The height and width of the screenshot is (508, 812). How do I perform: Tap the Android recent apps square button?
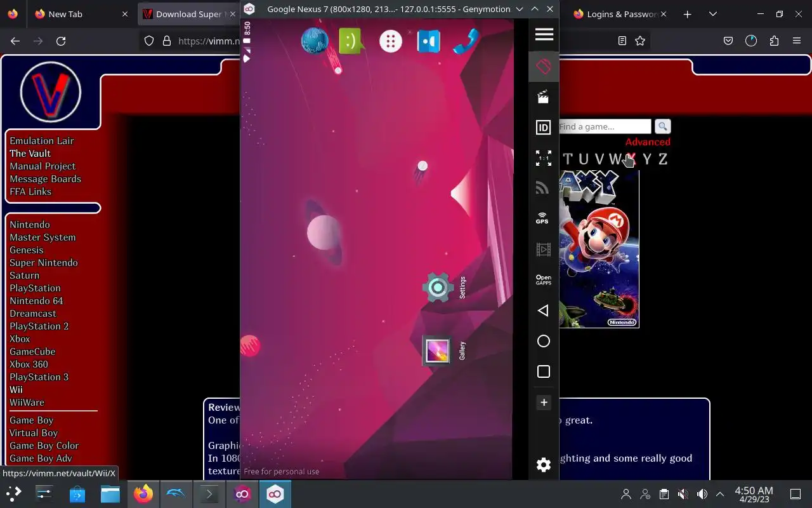[544, 371]
